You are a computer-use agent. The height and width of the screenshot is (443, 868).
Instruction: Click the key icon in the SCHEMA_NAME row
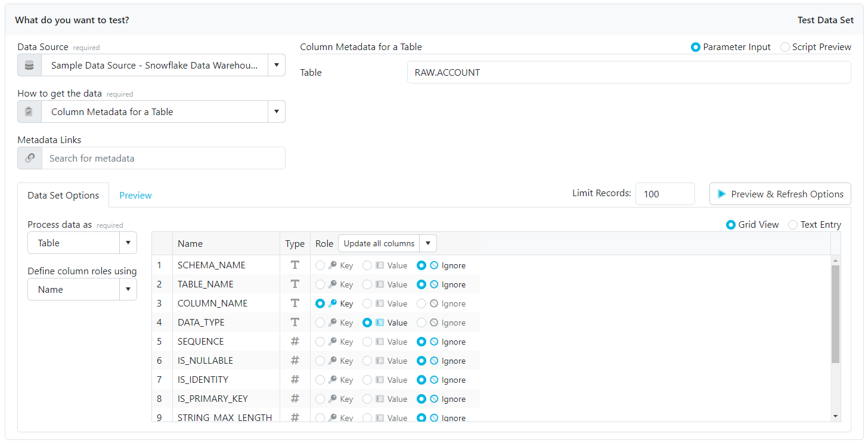[x=332, y=265]
